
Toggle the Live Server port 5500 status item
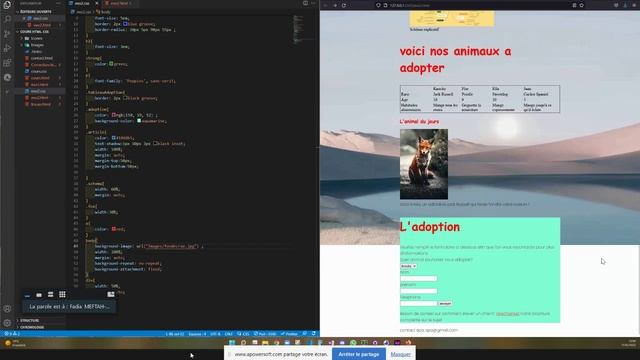click(265, 334)
